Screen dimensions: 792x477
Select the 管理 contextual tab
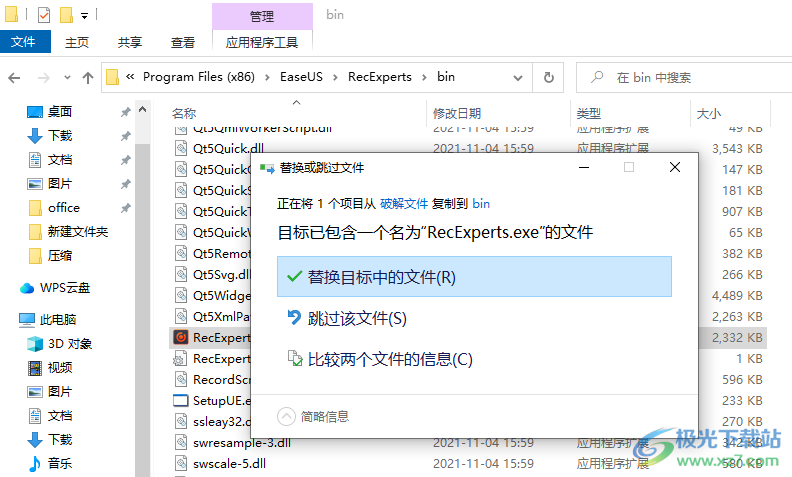[262, 16]
